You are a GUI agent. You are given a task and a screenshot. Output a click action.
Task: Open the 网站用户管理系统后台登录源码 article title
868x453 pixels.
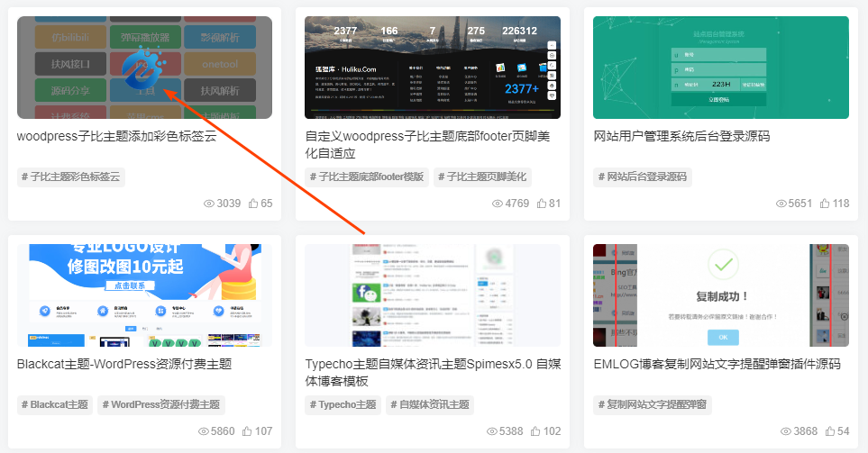click(x=681, y=136)
